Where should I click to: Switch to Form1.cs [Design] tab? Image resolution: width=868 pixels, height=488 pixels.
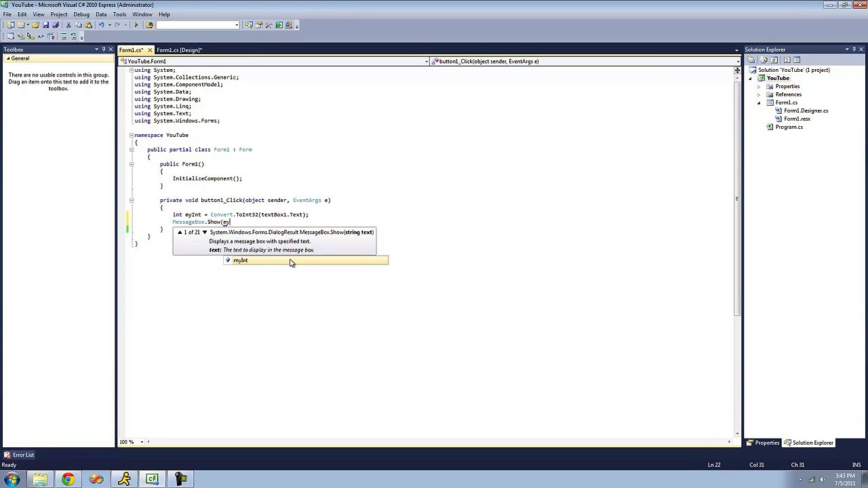[179, 50]
